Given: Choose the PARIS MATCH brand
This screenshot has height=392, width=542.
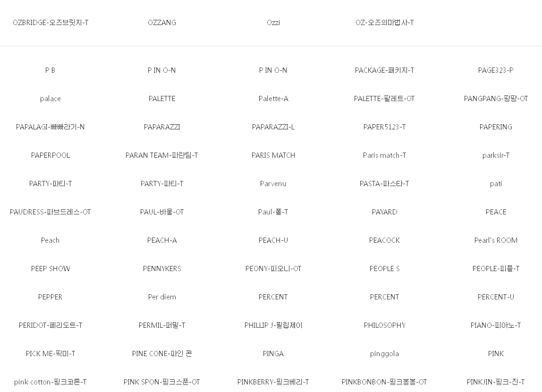Looking at the screenshot, I should click(x=273, y=155).
